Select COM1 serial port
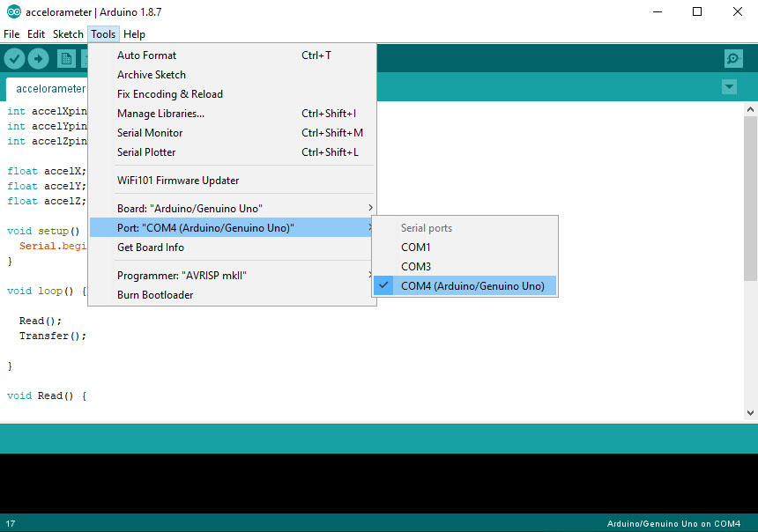The image size is (758, 532). (416, 248)
